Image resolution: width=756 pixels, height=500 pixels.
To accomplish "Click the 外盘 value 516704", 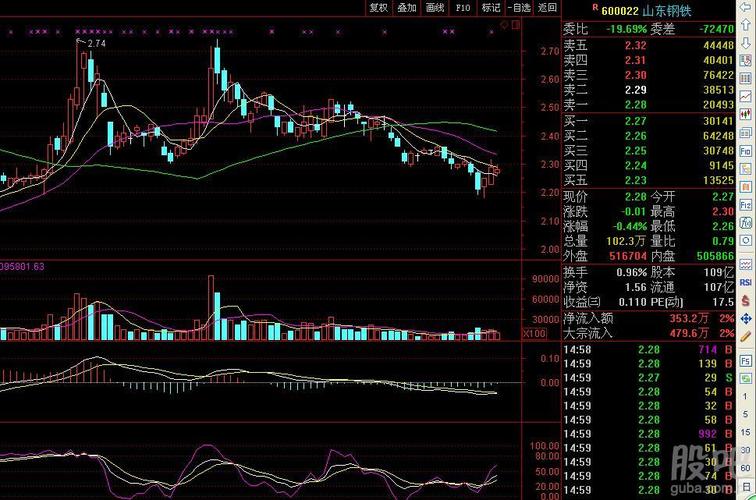I will 628,256.
